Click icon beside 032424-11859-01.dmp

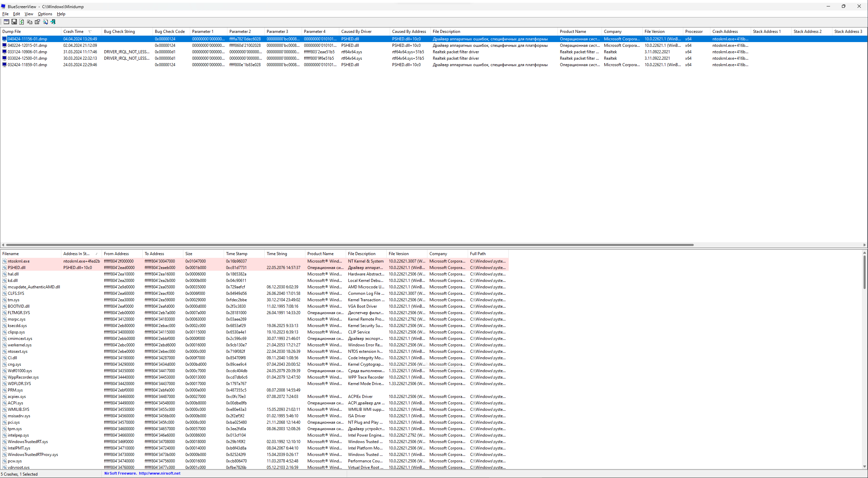coord(4,65)
